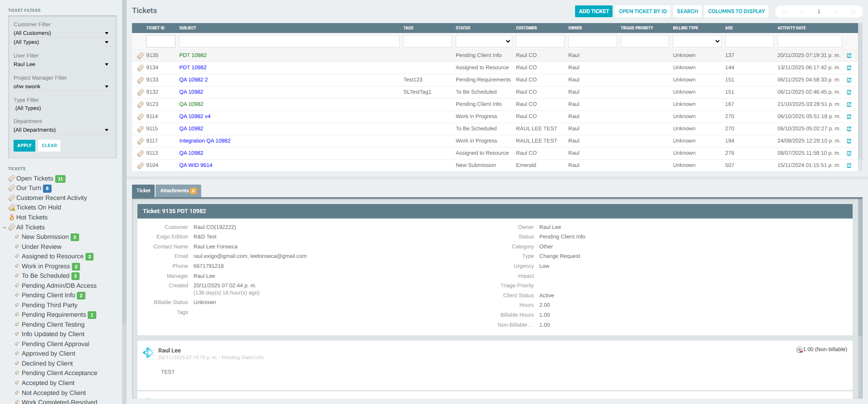Click the Clear filters button
Image resolution: width=868 pixels, height=404 pixels.
click(49, 146)
